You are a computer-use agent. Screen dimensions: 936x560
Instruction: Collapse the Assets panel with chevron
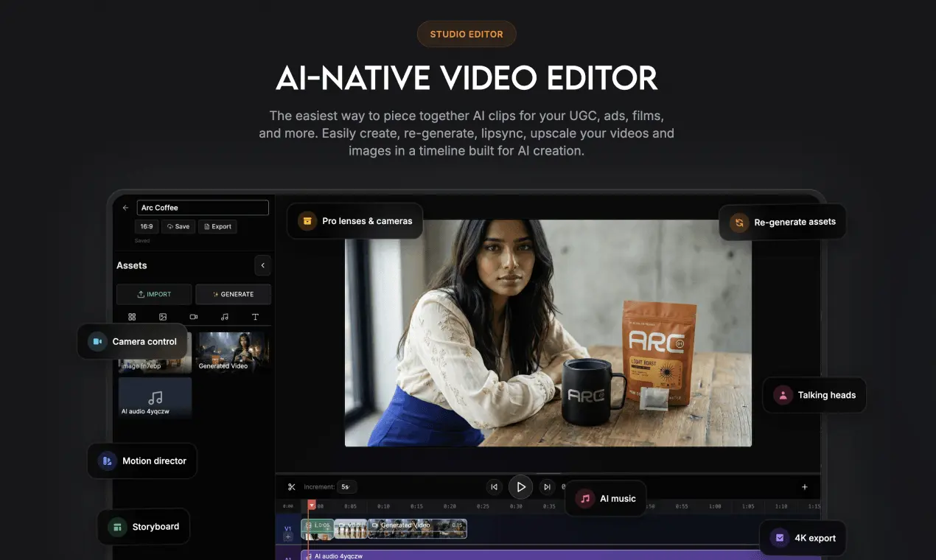263,265
